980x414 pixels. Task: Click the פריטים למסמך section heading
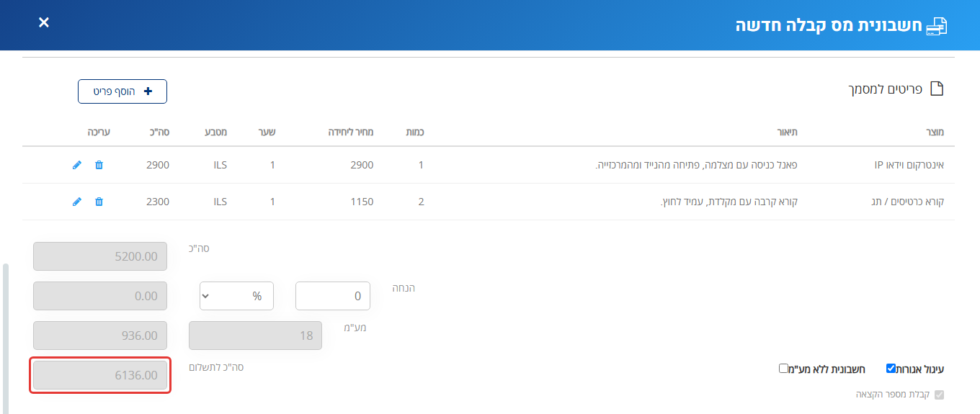tap(885, 90)
